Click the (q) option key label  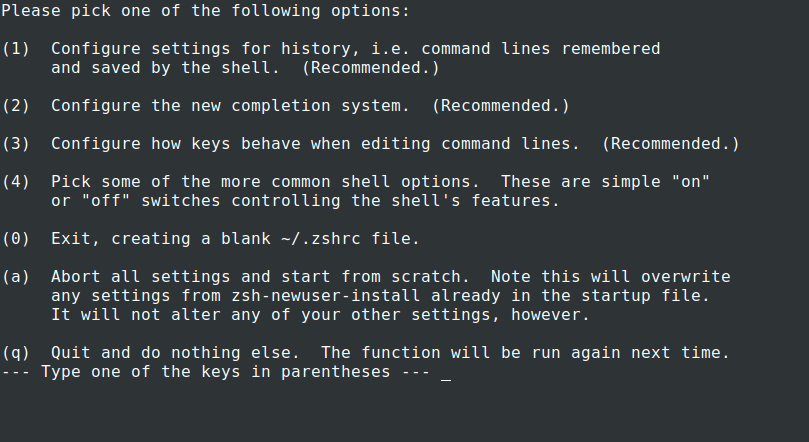[16, 353]
